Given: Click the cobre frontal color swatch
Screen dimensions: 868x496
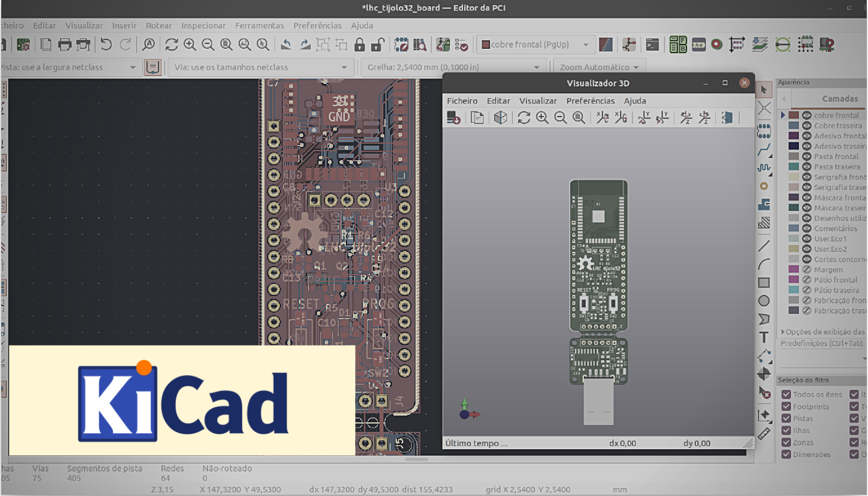Looking at the screenshot, I should click(794, 115).
